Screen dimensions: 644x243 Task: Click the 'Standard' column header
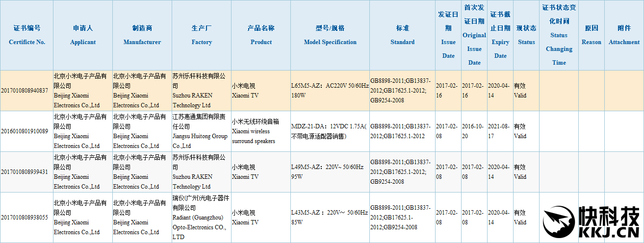pos(403,35)
